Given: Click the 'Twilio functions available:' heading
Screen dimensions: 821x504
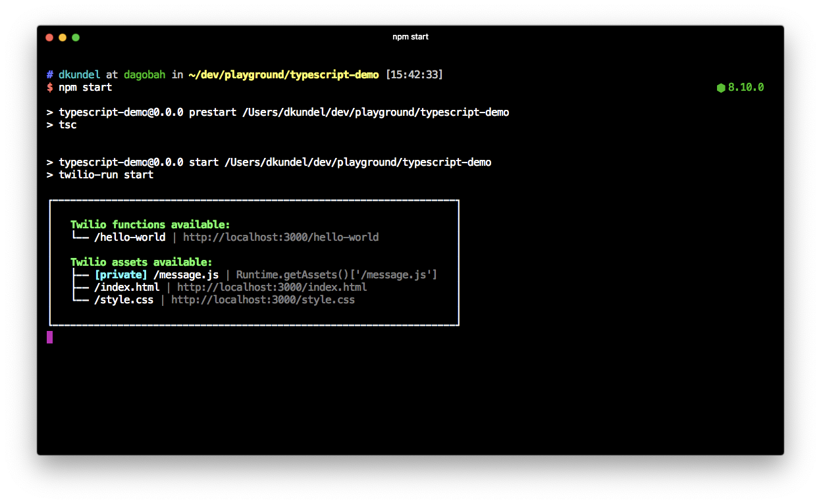Looking at the screenshot, I should click(x=150, y=224).
